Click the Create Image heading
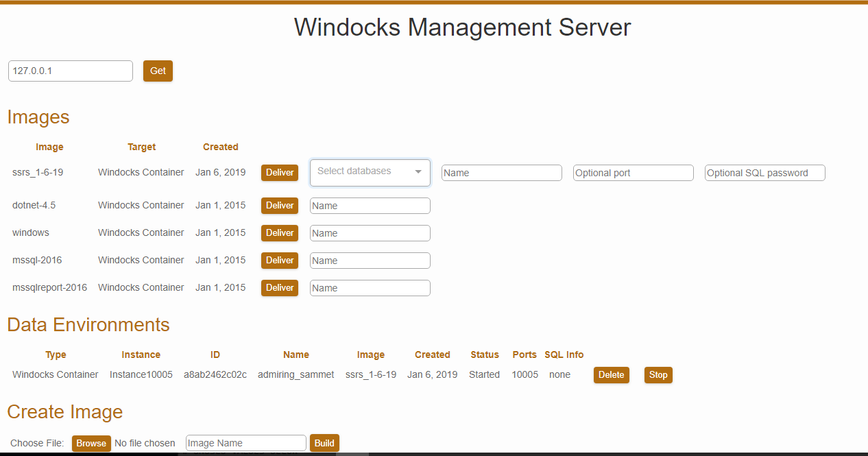The image size is (868, 456). pyautogui.click(x=65, y=411)
